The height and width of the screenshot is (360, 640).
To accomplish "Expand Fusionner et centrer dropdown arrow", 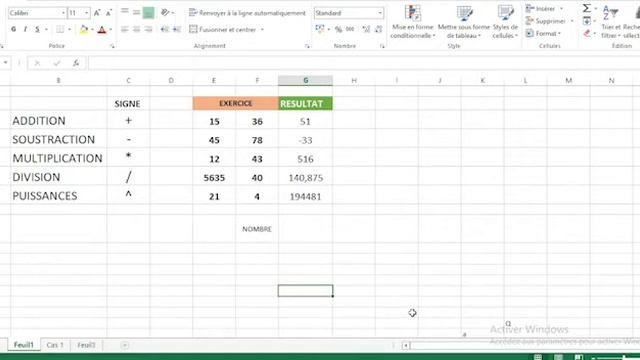I will (262, 29).
